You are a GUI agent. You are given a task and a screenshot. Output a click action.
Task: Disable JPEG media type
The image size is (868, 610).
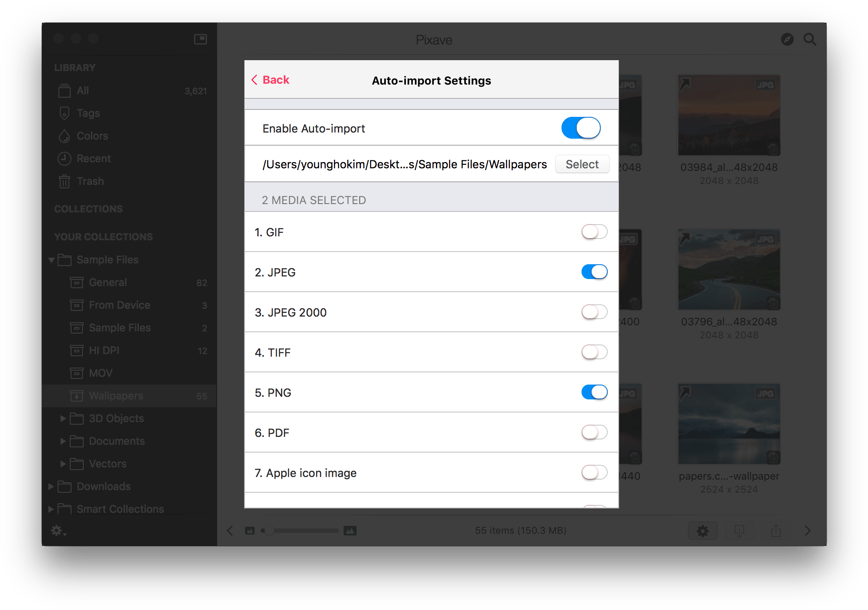click(x=594, y=272)
